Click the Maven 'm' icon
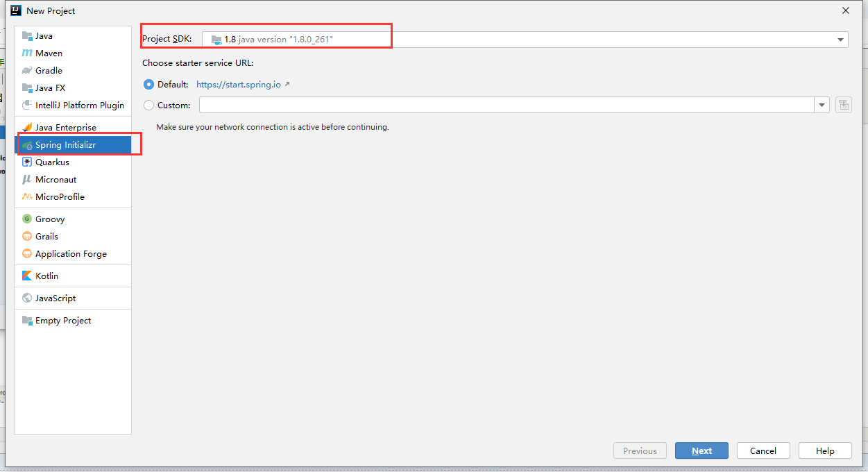 click(27, 53)
